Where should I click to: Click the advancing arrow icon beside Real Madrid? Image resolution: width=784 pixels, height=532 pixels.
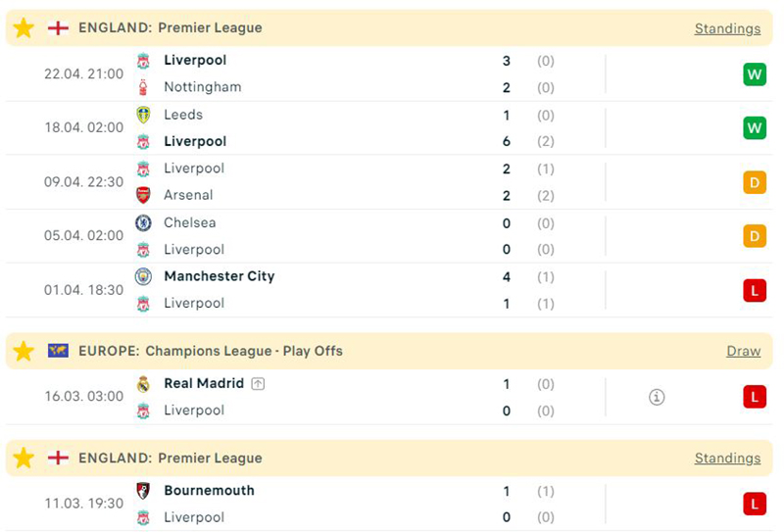tap(258, 384)
